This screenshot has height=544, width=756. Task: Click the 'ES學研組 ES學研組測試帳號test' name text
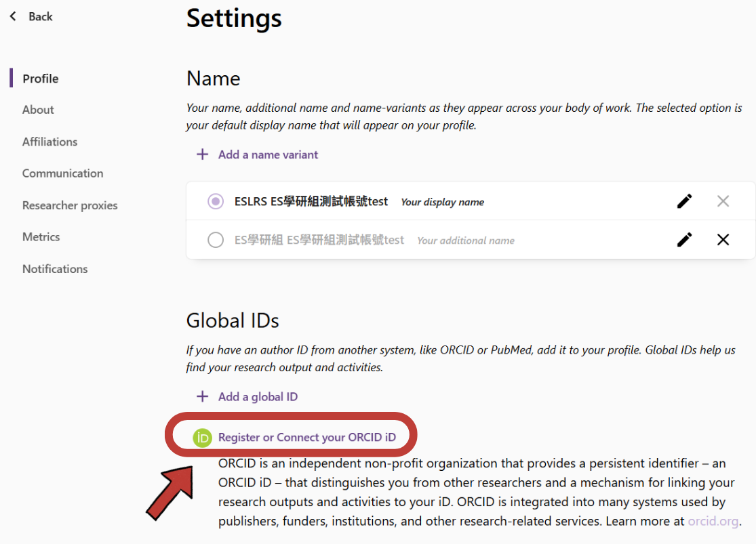coord(319,240)
